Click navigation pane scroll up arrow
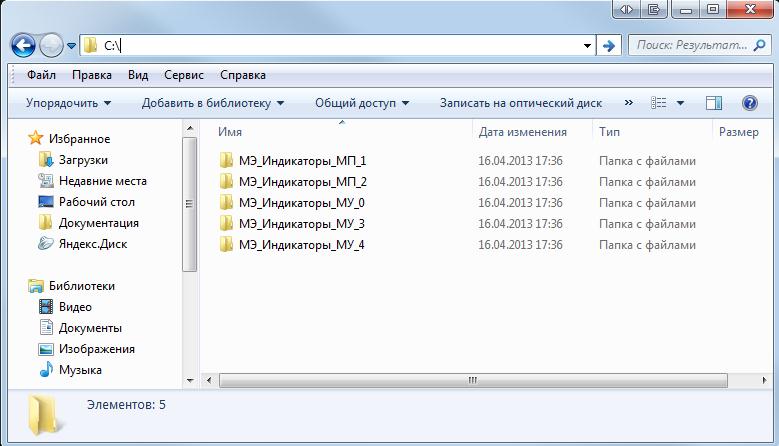 click(190, 129)
